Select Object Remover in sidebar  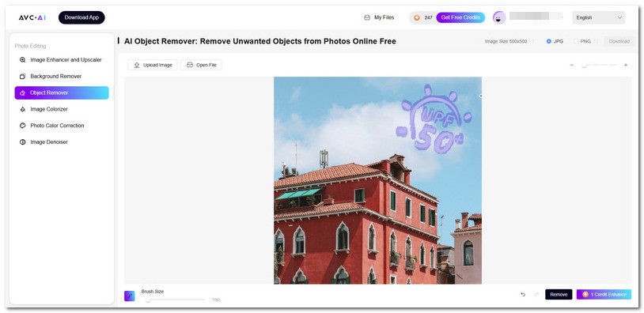coord(62,92)
